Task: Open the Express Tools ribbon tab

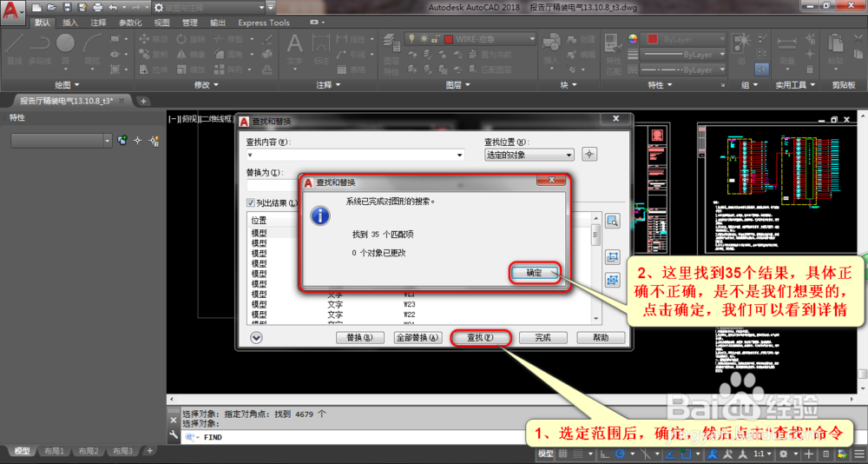Action: [264, 23]
